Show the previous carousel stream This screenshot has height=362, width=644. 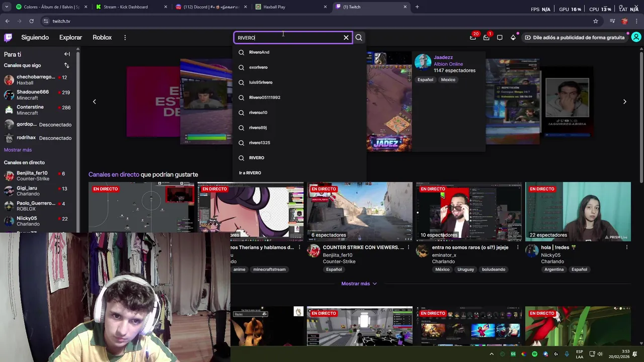tap(94, 102)
